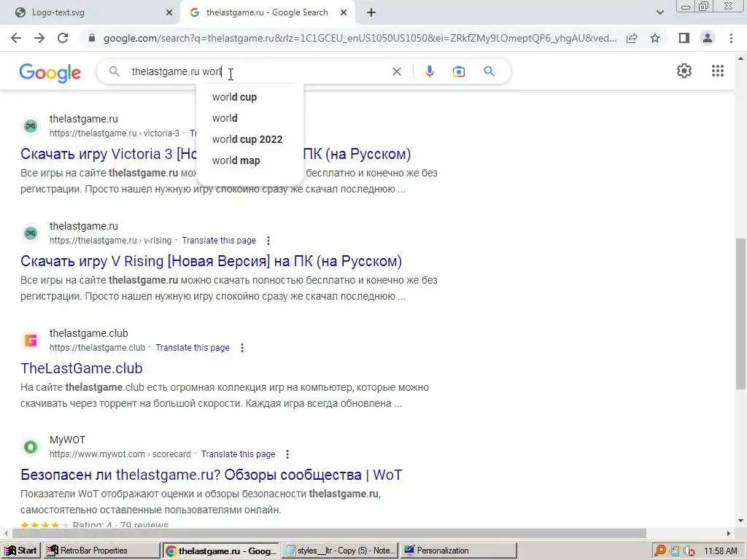Click scrollbar down arrow
The width and height of the screenshot is (747, 560).
[741, 521]
